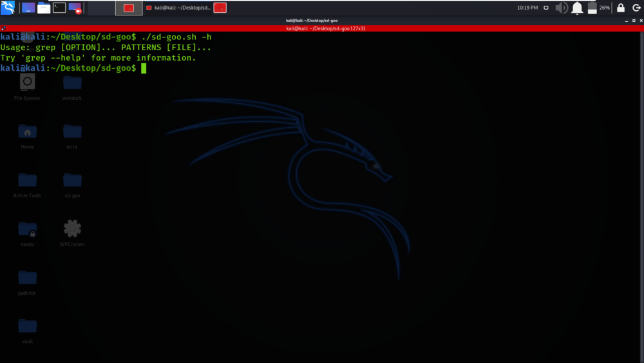This screenshot has width=644, height=363.
Task: Open the vault desktop folder
Action: click(28, 331)
